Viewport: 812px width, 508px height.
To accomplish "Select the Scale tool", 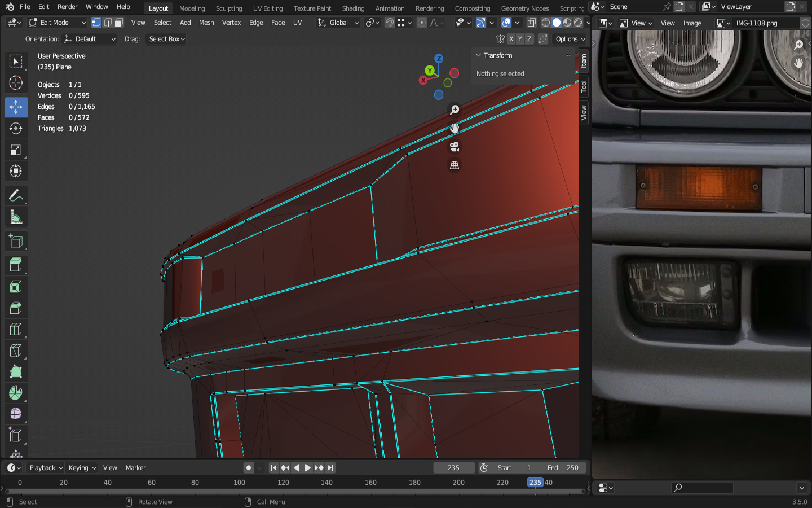I will coord(16,150).
